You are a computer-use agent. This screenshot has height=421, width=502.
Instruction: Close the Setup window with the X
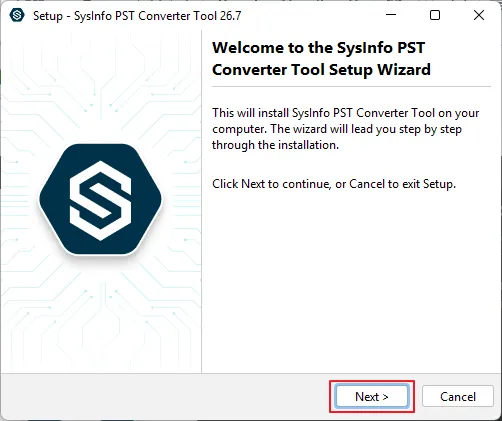[x=479, y=15]
